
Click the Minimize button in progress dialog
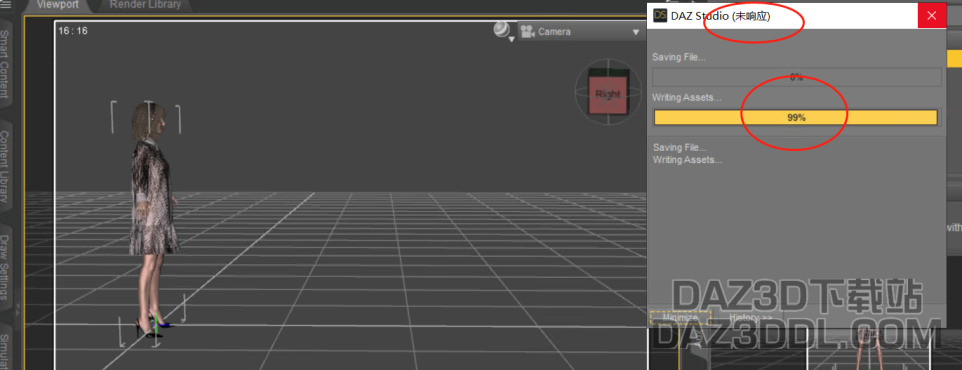[680, 318]
